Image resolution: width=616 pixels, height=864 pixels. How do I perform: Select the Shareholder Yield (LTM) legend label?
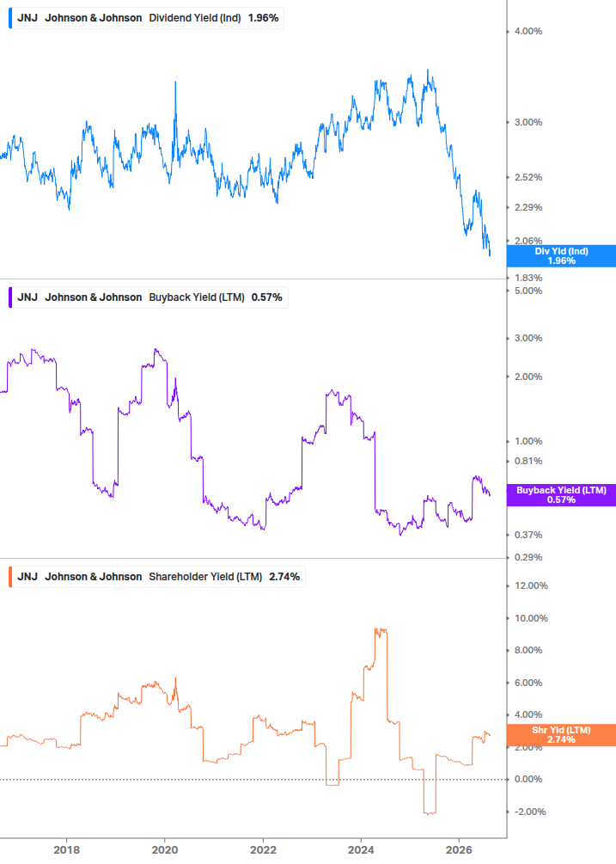[x=205, y=577]
